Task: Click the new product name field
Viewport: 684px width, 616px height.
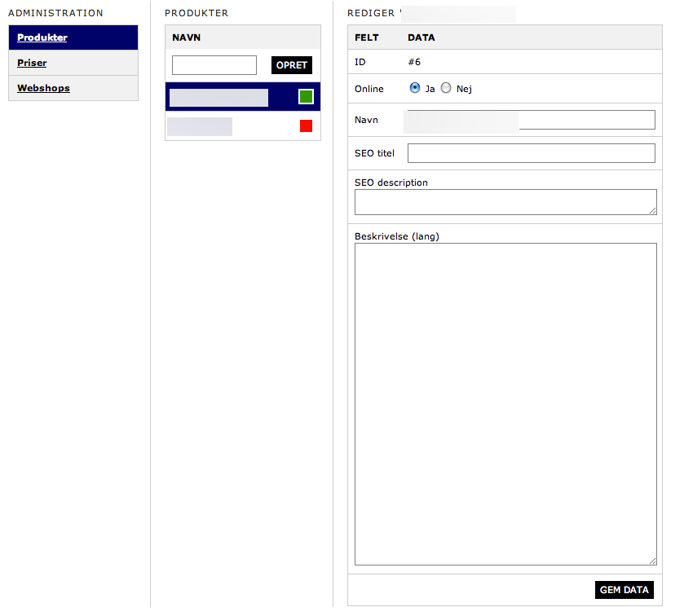Action: point(214,65)
